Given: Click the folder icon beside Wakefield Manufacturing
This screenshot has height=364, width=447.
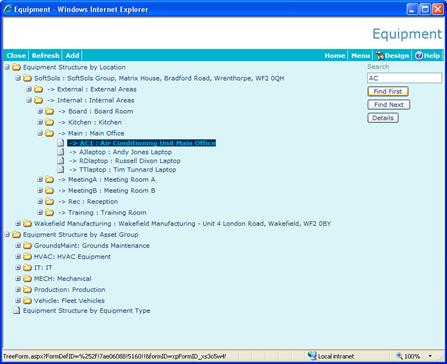Looking at the screenshot, I should (27, 224).
